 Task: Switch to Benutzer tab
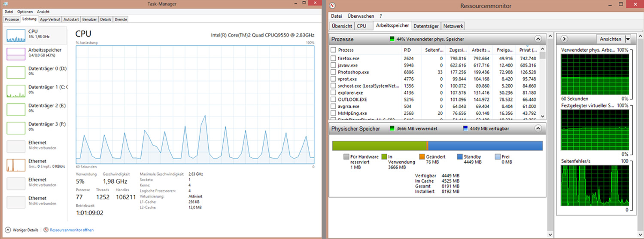click(90, 19)
